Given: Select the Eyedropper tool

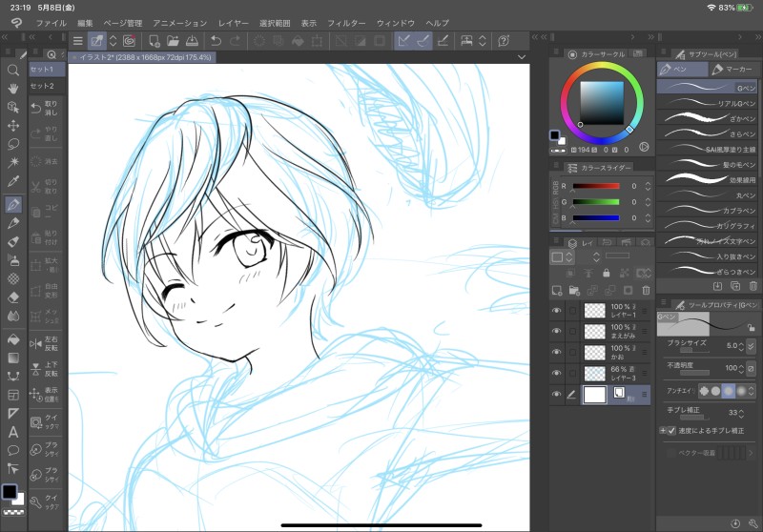Looking at the screenshot, I should click(13, 181).
